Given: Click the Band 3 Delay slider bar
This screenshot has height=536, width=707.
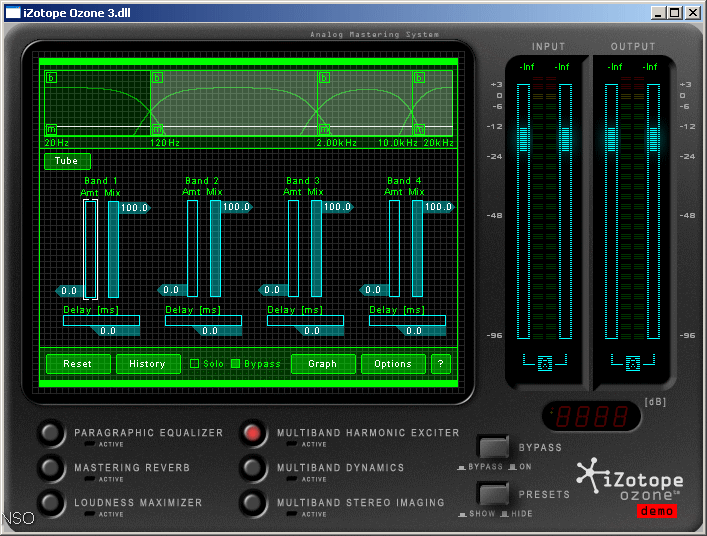Looking at the screenshot, I should pos(305,321).
